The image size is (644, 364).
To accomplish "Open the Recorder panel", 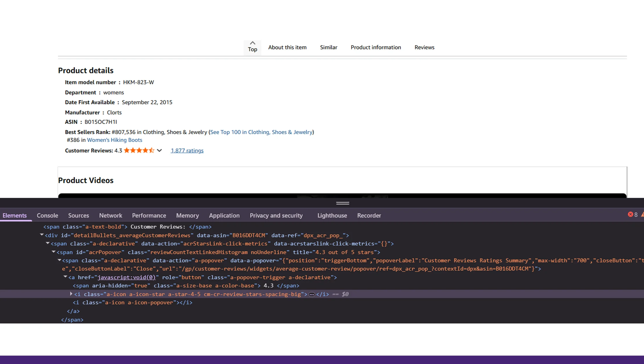I will (x=369, y=215).
